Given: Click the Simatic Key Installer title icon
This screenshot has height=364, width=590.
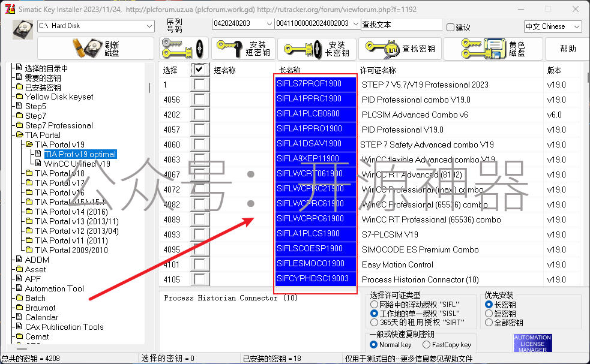Looking at the screenshot, I should 10,9.
